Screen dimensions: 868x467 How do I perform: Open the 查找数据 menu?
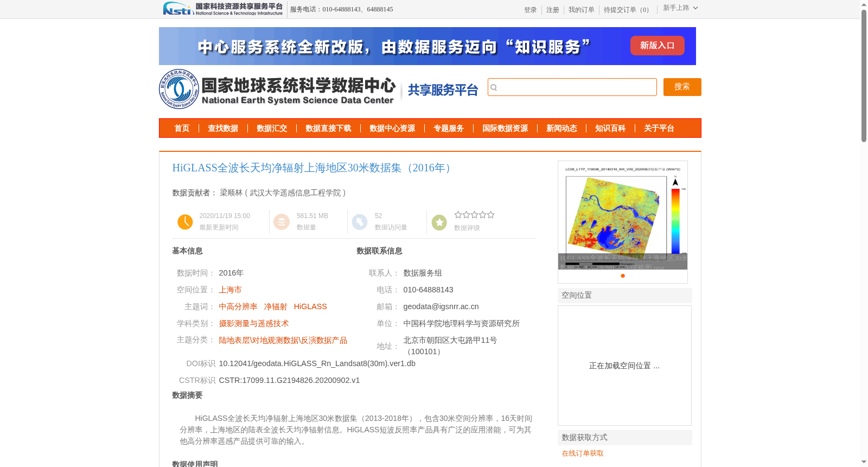[223, 129]
